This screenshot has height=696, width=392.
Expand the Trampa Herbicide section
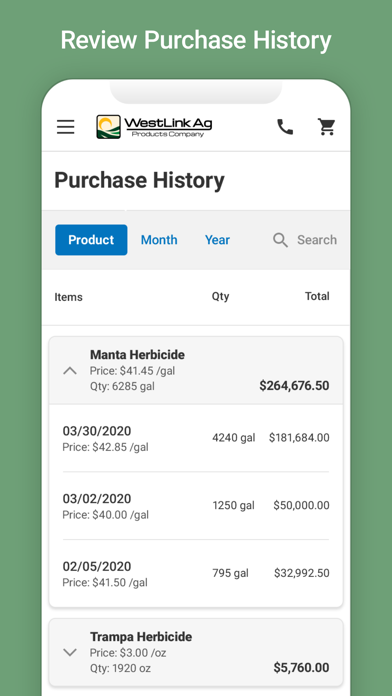pyautogui.click(x=70, y=652)
